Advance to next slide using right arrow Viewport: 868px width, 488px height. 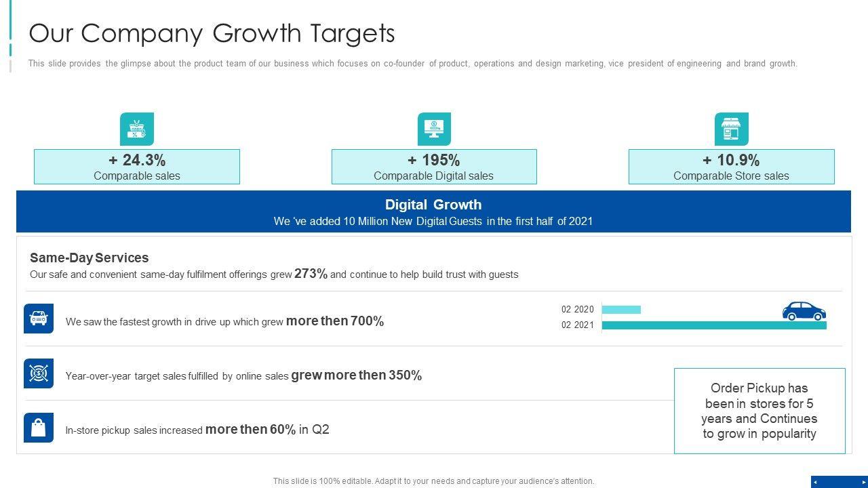point(863,482)
